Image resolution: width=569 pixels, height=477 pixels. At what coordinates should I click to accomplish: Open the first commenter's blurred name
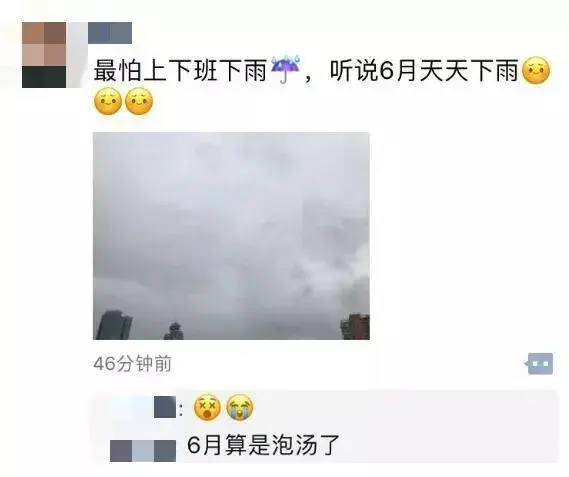coord(165,407)
